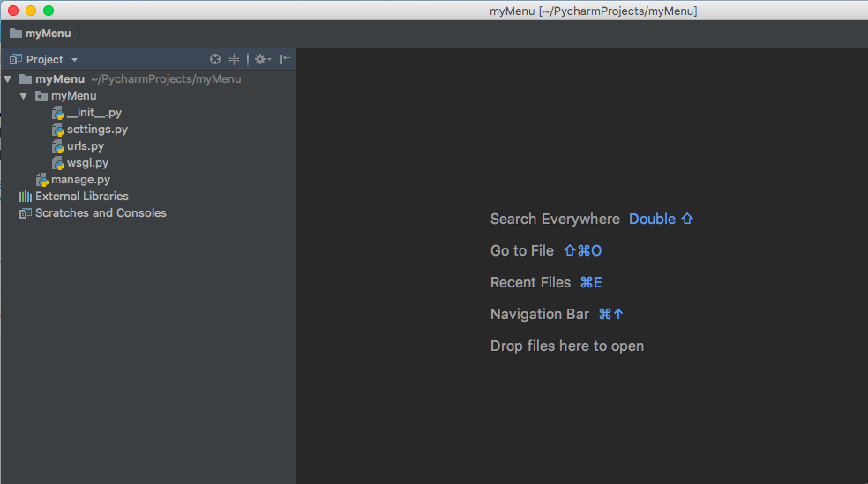Screen dimensions: 868x484
Task: Click the red close window button
Action: tap(13, 11)
